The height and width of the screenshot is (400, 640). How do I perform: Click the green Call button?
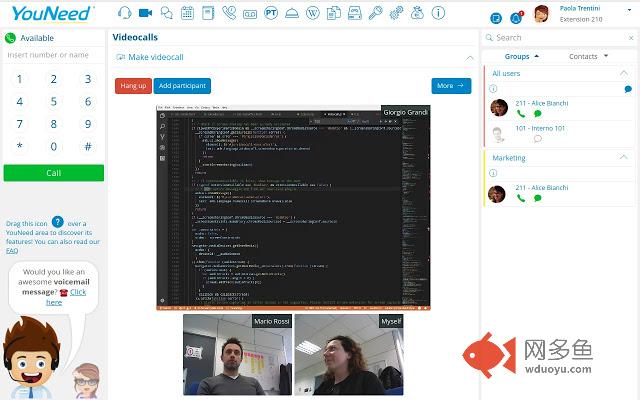(x=53, y=173)
